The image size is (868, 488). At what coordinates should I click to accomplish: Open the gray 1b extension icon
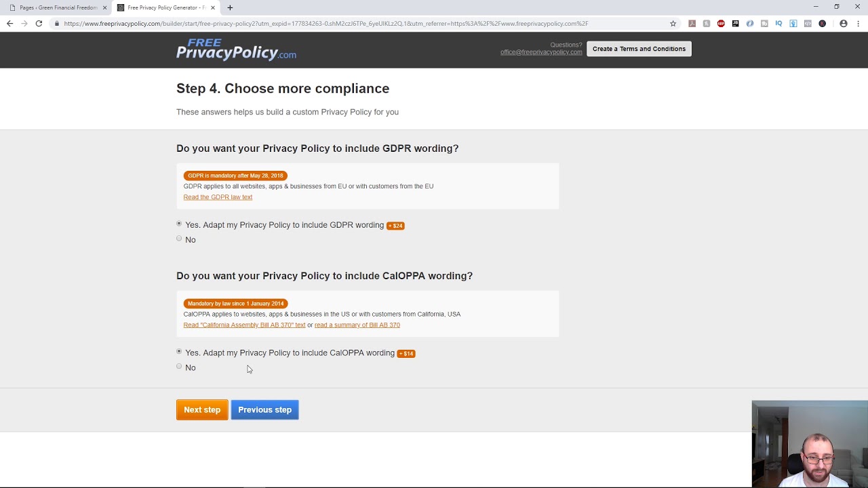(764, 24)
